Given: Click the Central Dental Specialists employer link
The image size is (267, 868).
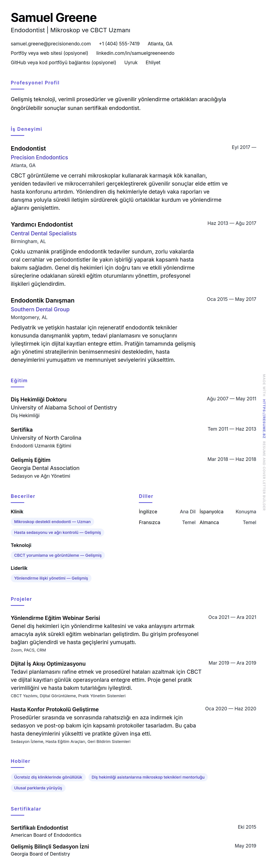Looking at the screenshot, I should point(44,233).
